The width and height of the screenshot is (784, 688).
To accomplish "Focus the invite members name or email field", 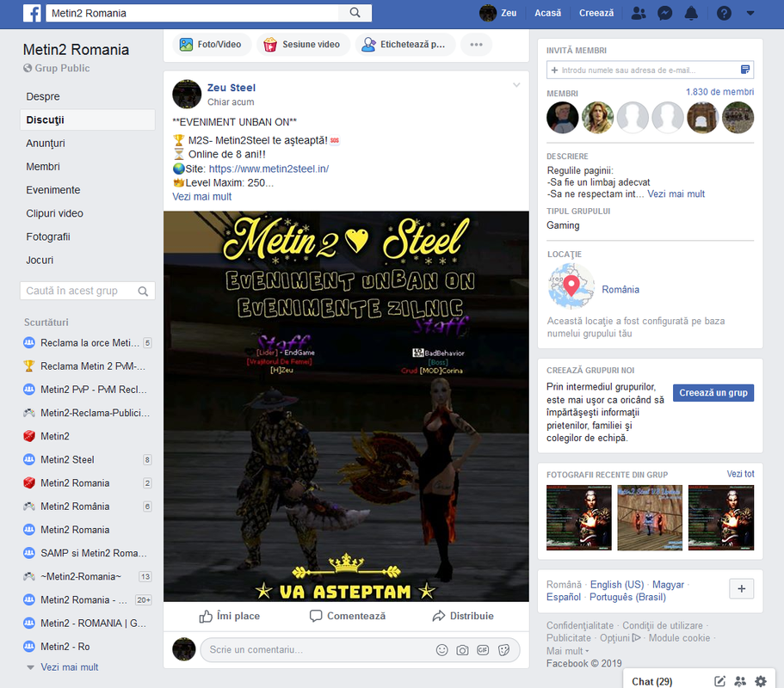I will [643, 70].
